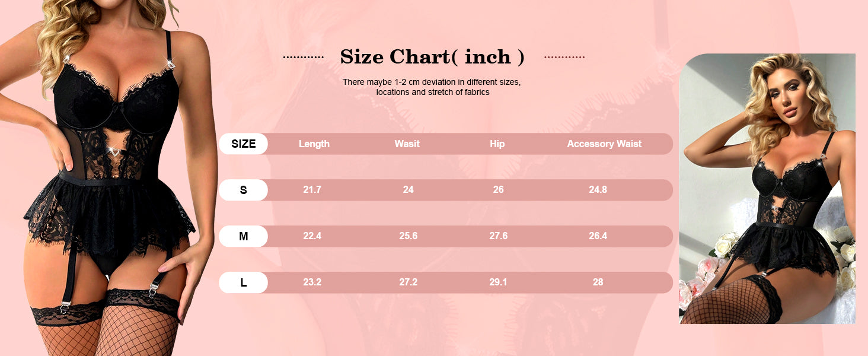Click the 26.4 accessory waist value

(598, 236)
